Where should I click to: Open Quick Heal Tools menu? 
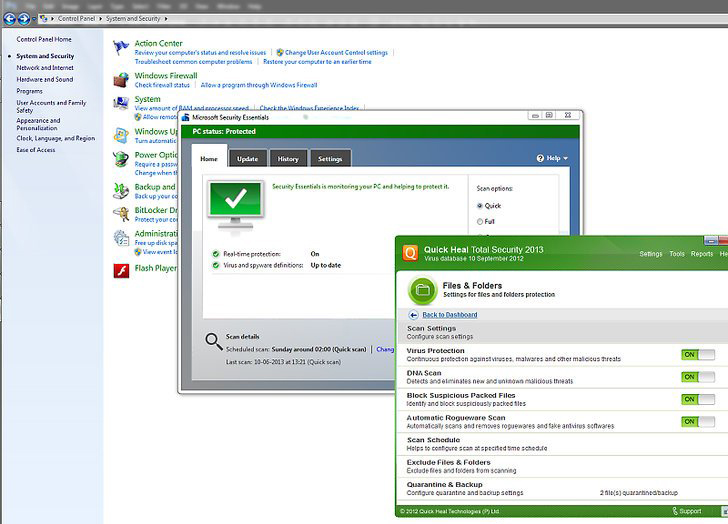pyautogui.click(x=677, y=254)
